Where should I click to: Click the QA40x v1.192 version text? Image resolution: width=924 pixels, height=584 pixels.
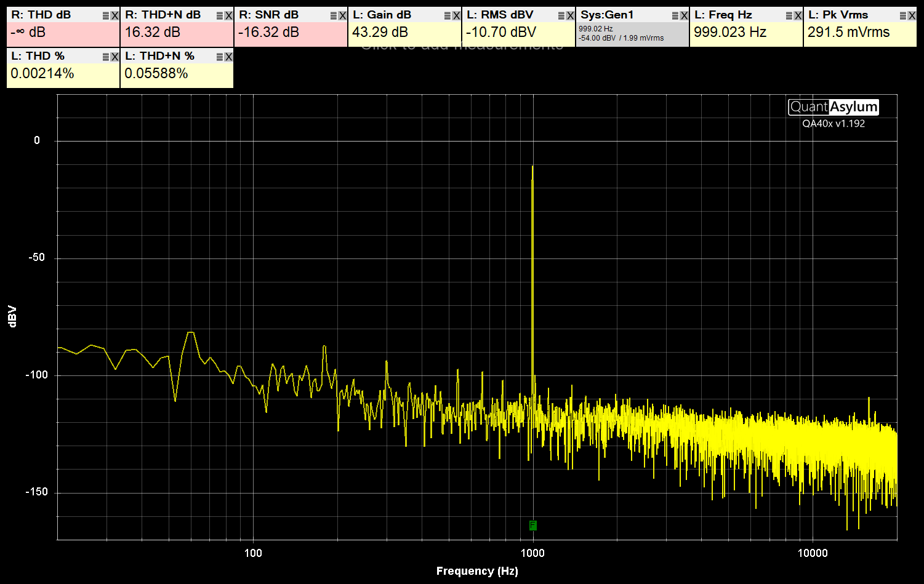click(834, 123)
